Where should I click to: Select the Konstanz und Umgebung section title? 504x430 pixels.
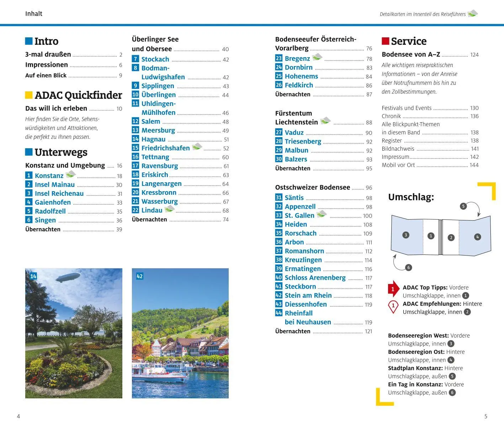pos(65,165)
